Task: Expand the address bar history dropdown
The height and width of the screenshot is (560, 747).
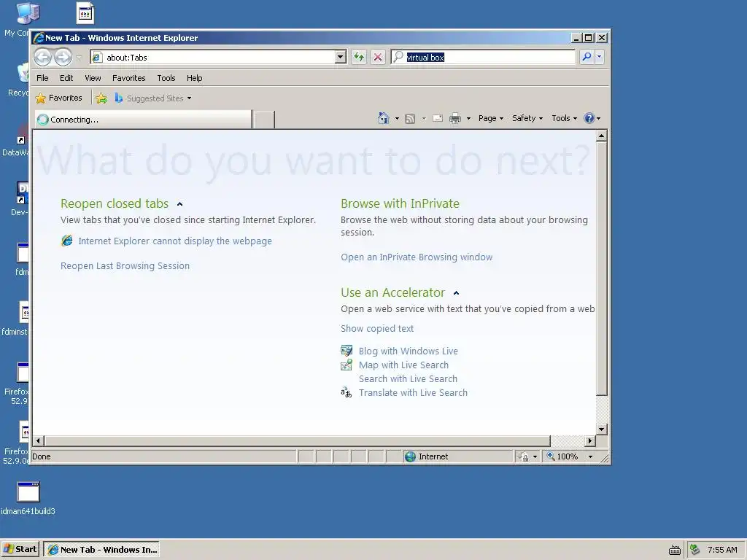Action: click(x=340, y=58)
